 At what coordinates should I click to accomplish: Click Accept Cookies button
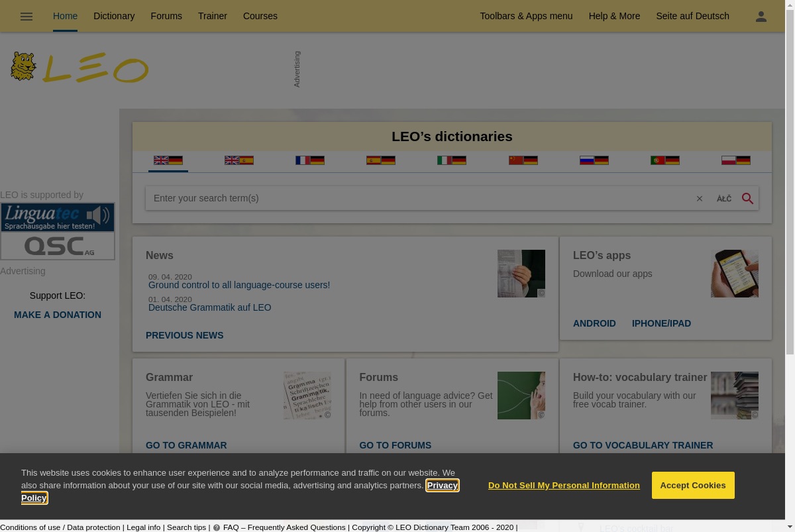693,485
